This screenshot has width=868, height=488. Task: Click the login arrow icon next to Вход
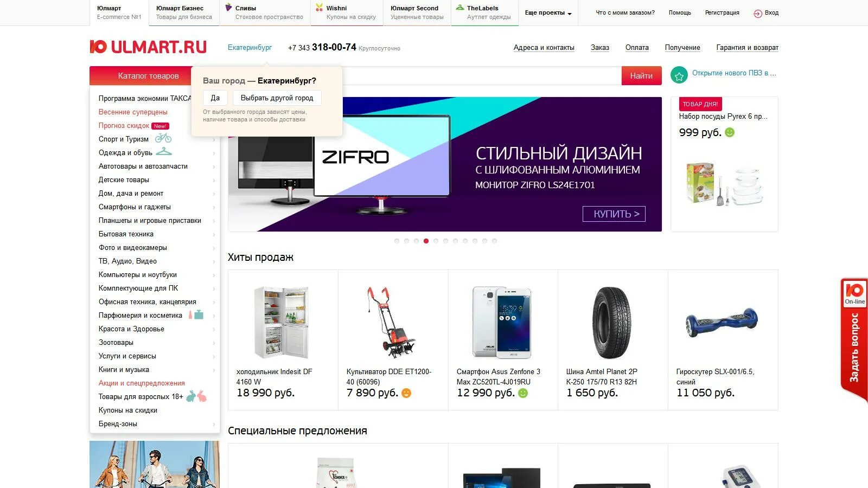[x=758, y=13]
